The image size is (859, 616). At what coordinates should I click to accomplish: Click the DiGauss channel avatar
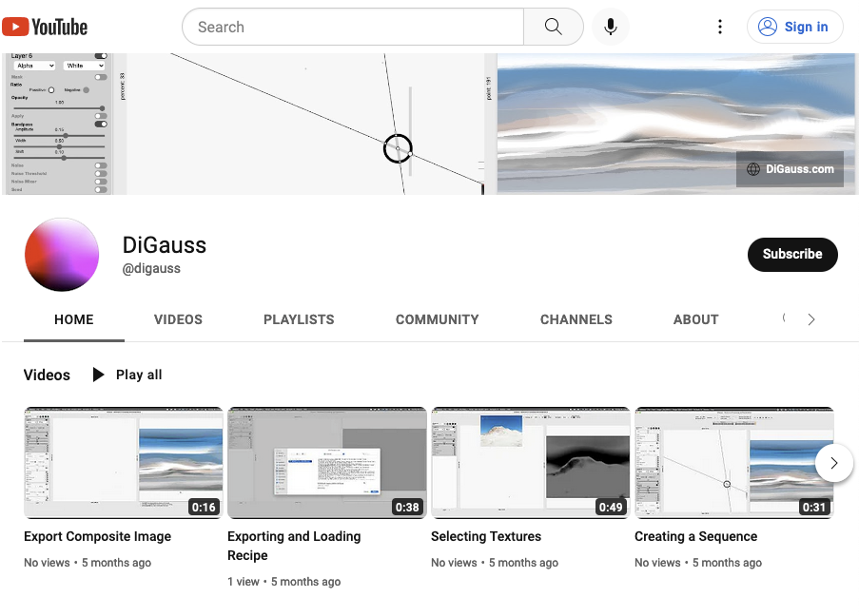(x=62, y=255)
